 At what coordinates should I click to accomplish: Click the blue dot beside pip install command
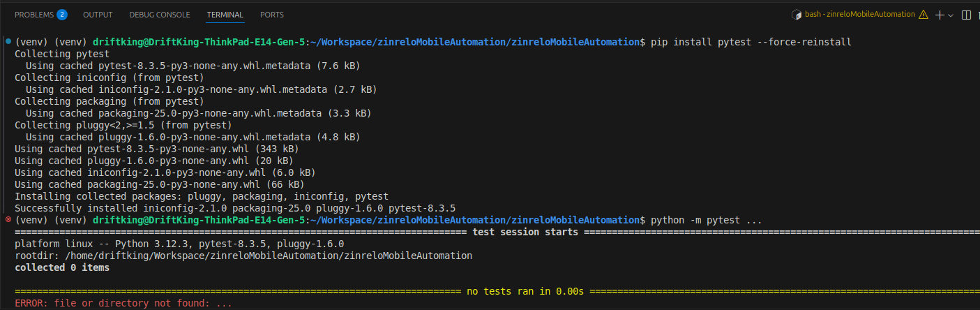click(x=8, y=42)
